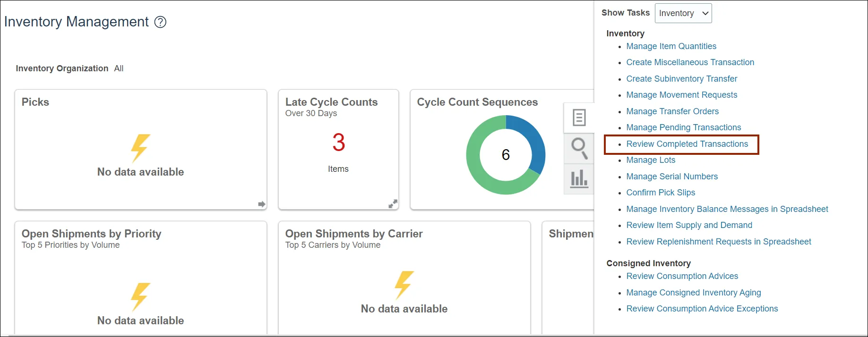Open Confirm Pick Slips task
The height and width of the screenshot is (337, 868).
pos(661,193)
